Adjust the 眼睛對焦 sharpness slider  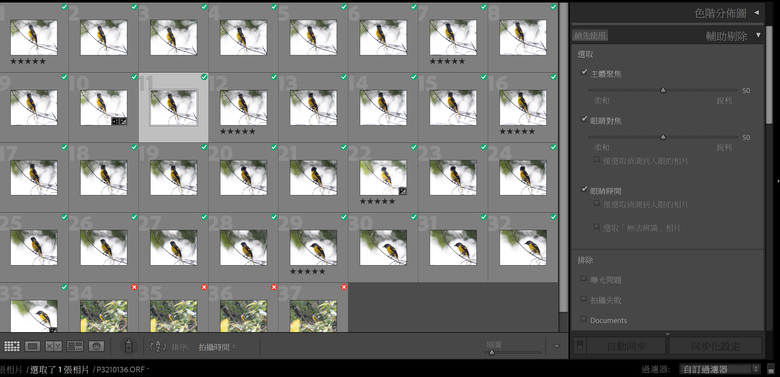tap(663, 137)
